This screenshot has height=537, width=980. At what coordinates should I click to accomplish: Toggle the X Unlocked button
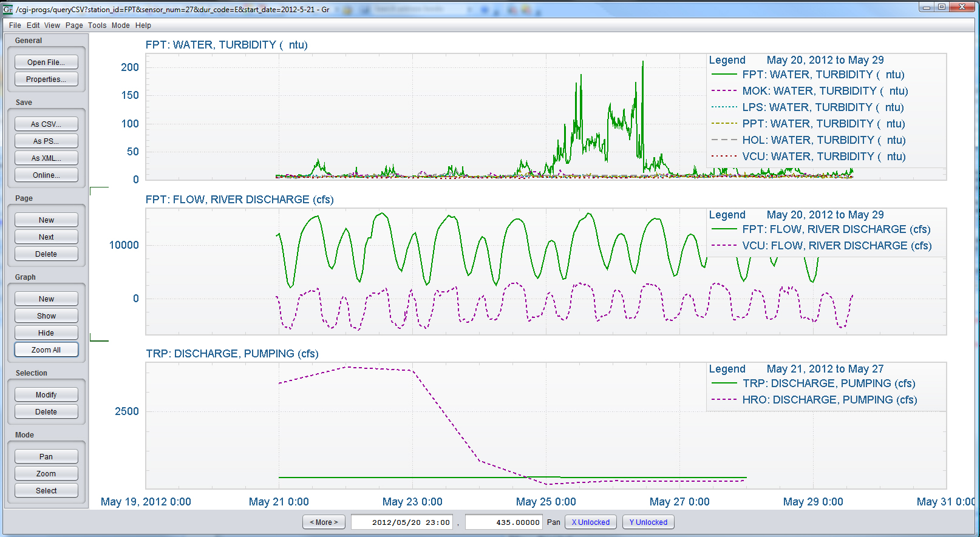pos(591,522)
